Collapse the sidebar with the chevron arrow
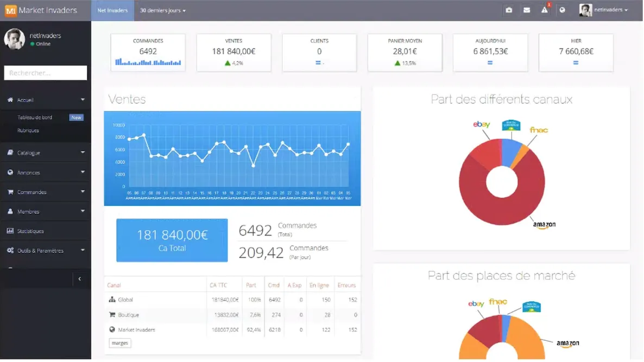Image resolution: width=644 pixels, height=362 pixels. coord(79,279)
